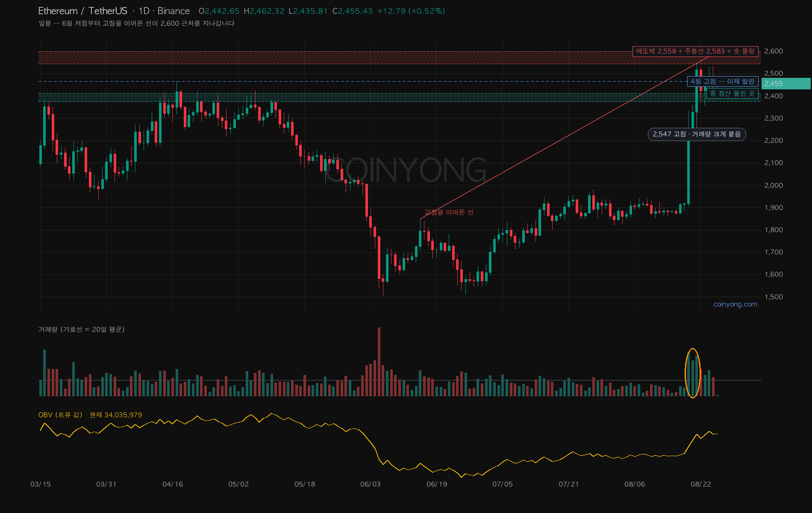The height and width of the screenshot is (513, 812).
Task: Click the high price value H2,462.32
Action: [264, 11]
